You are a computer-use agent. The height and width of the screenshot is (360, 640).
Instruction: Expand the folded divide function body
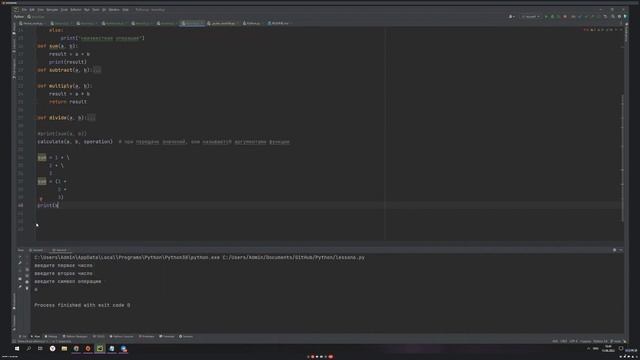pos(91,118)
